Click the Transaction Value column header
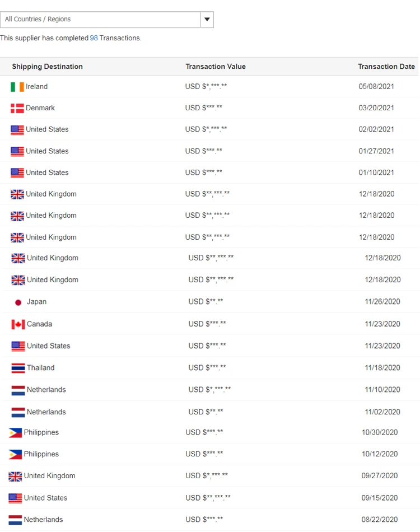 tap(216, 67)
